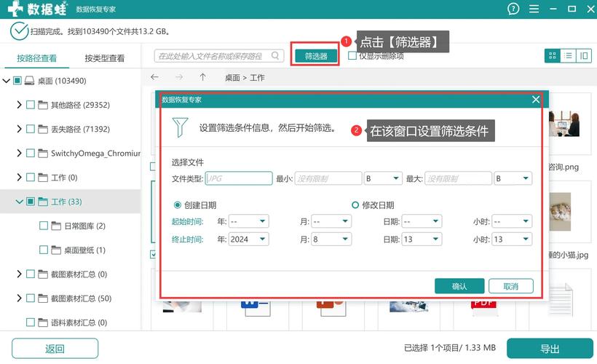Open the start time month dropdown
The height and width of the screenshot is (364, 597).
[x=331, y=221]
